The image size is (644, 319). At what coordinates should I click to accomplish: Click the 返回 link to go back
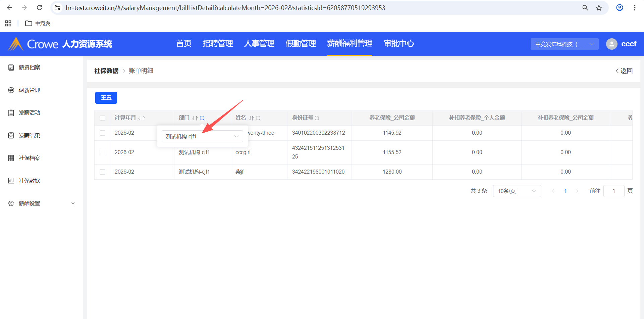pos(624,71)
